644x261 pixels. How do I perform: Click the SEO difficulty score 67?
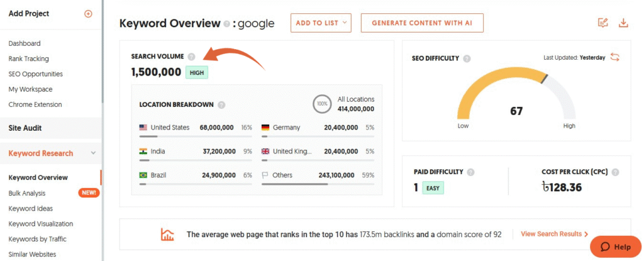click(516, 111)
